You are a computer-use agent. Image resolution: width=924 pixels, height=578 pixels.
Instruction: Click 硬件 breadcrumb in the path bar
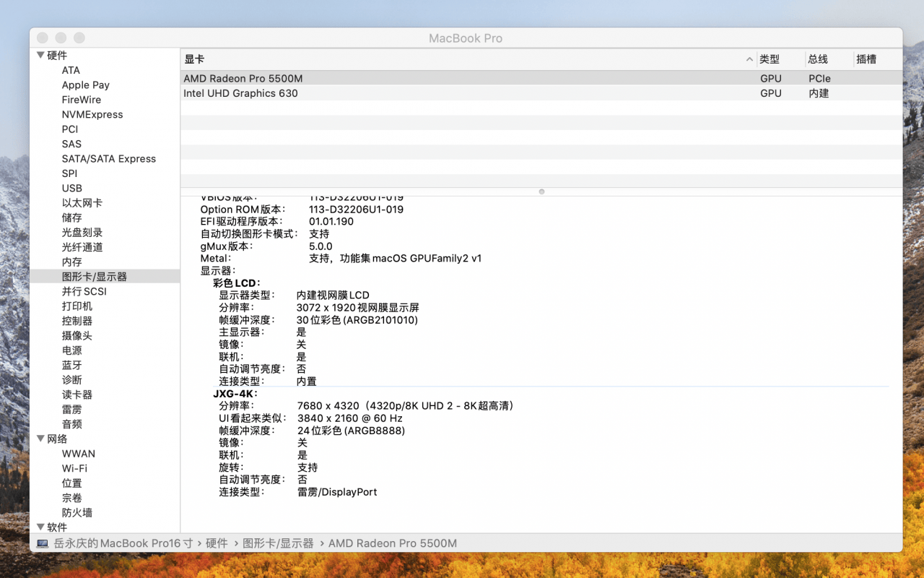tap(217, 543)
